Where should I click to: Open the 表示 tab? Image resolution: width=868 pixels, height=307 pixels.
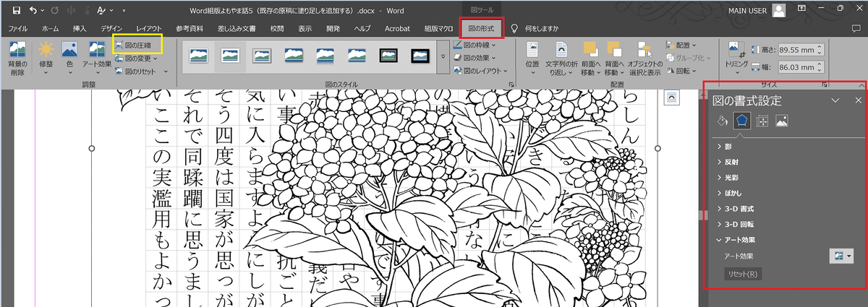[x=305, y=28]
